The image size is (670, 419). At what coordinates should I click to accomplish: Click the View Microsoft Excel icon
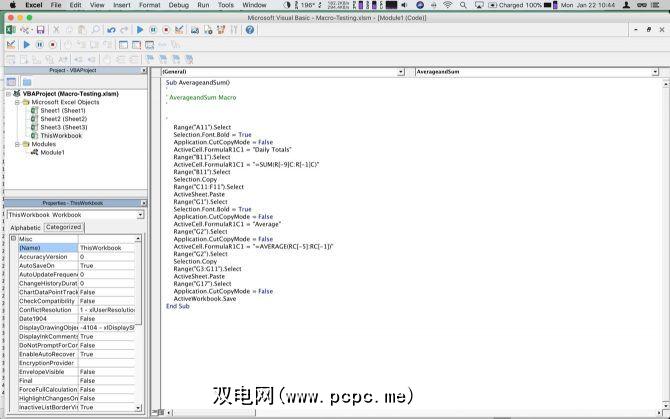10,30
